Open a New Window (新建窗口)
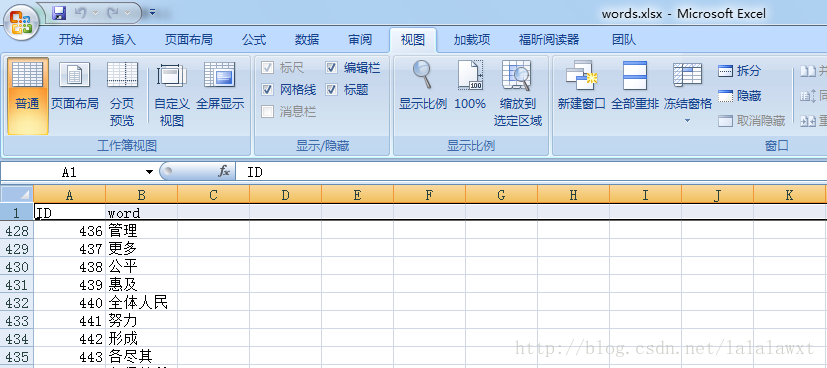Screen dimensions: 827x368 [x=581, y=86]
